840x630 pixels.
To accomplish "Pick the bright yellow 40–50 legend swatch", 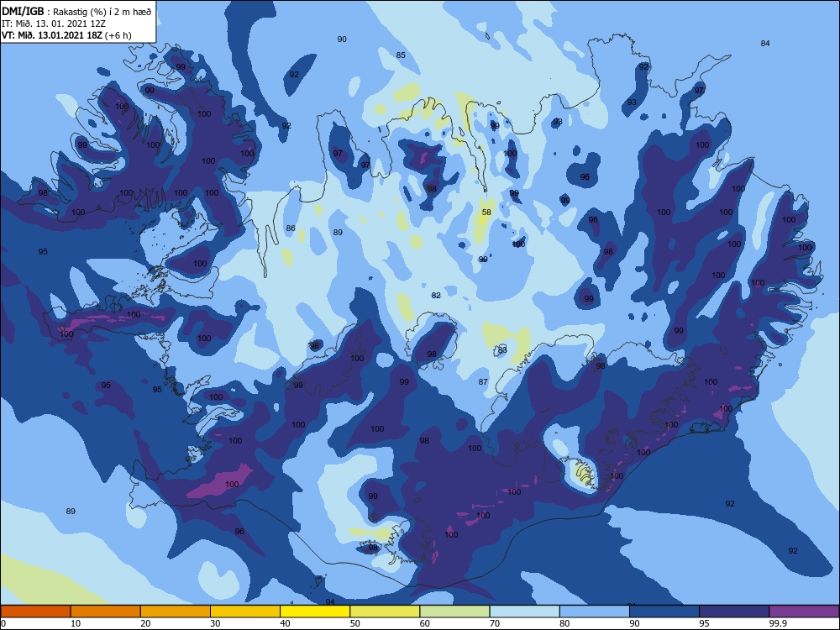I will pyautogui.click(x=315, y=612).
